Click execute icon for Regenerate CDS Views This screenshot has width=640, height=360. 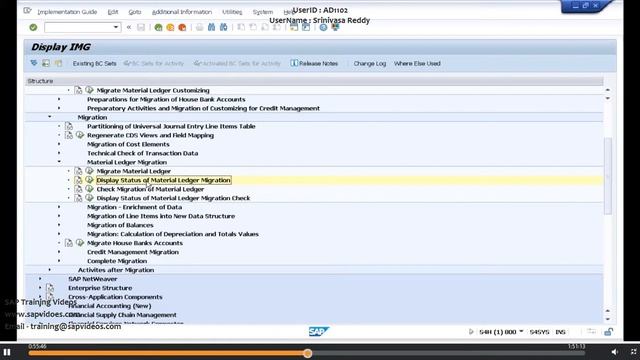(80, 135)
